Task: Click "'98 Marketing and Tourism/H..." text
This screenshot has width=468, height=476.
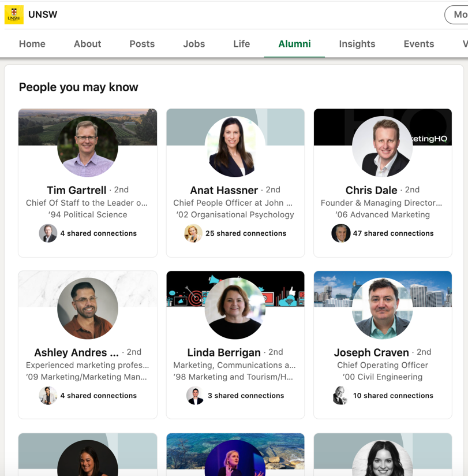Action: [233, 377]
